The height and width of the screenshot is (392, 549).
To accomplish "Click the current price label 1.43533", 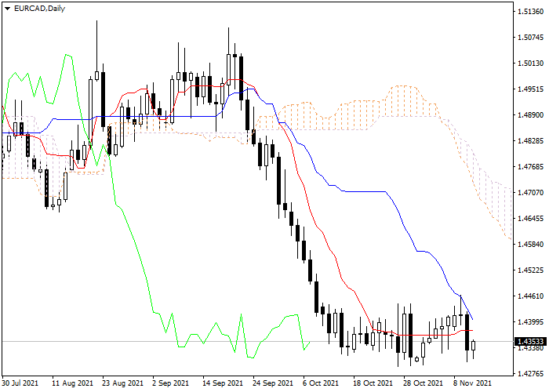I will coord(531,341).
